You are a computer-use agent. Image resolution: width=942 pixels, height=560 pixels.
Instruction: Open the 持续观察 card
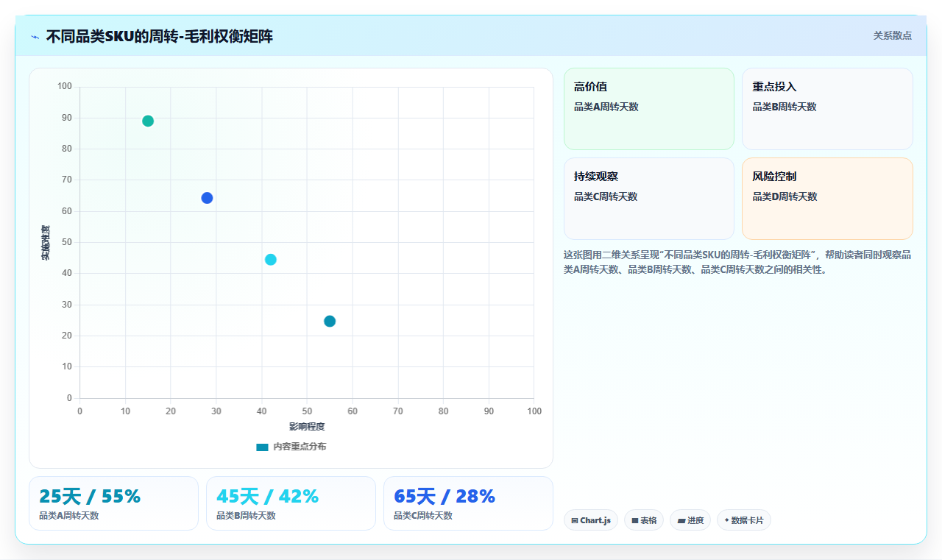[x=649, y=199]
